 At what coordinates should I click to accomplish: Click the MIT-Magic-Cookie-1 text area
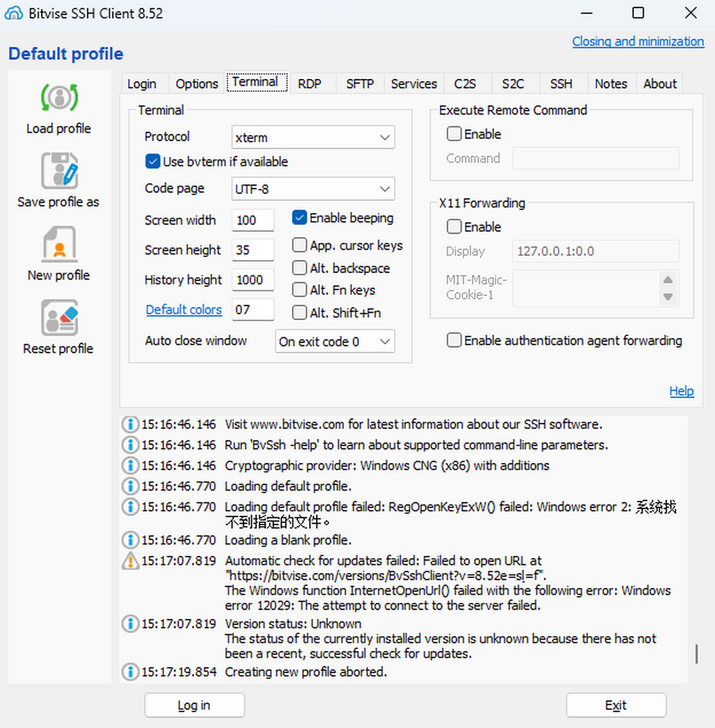click(x=586, y=289)
